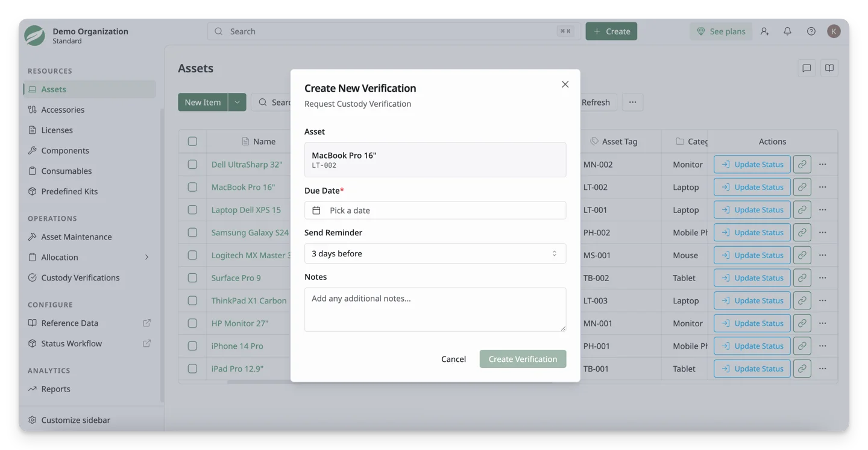
Task: Click the calendar icon in Due Date
Action: point(316,211)
